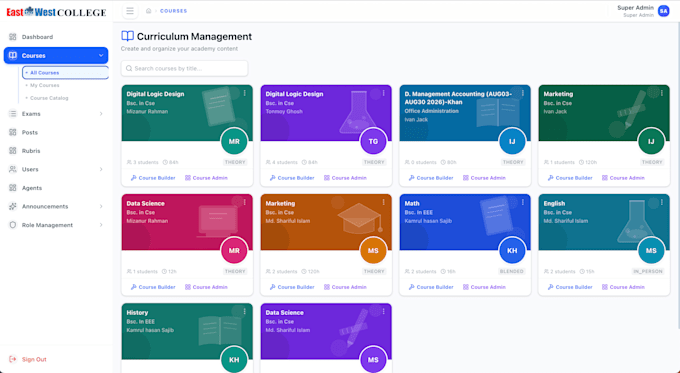Click the Curriculum Management book icon
This screenshot has width=680, height=373.
coord(127,36)
